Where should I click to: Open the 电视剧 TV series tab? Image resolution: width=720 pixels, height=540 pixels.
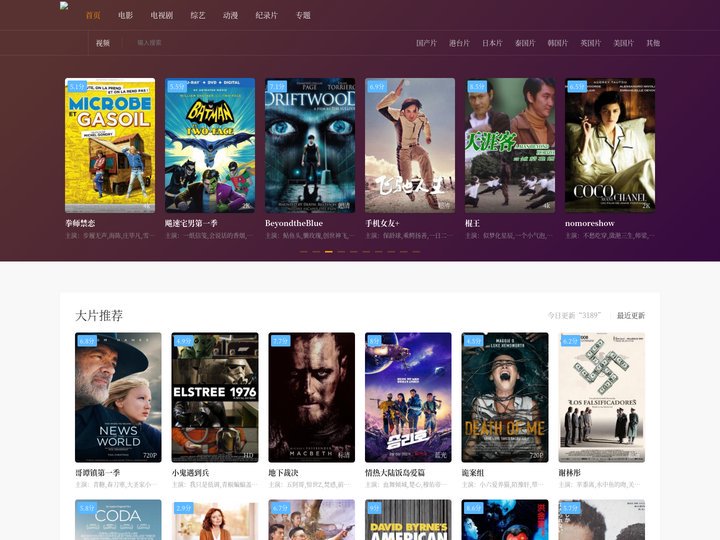[162, 15]
